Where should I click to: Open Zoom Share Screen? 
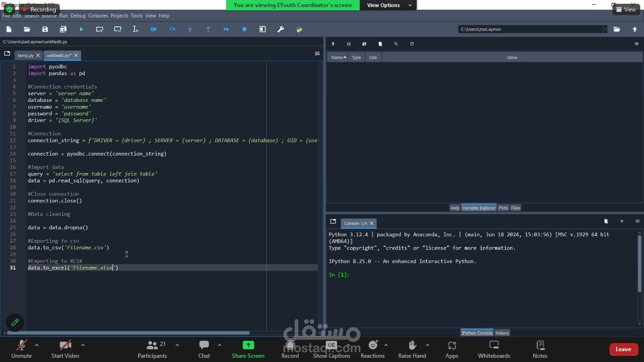(x=248, y=349)
